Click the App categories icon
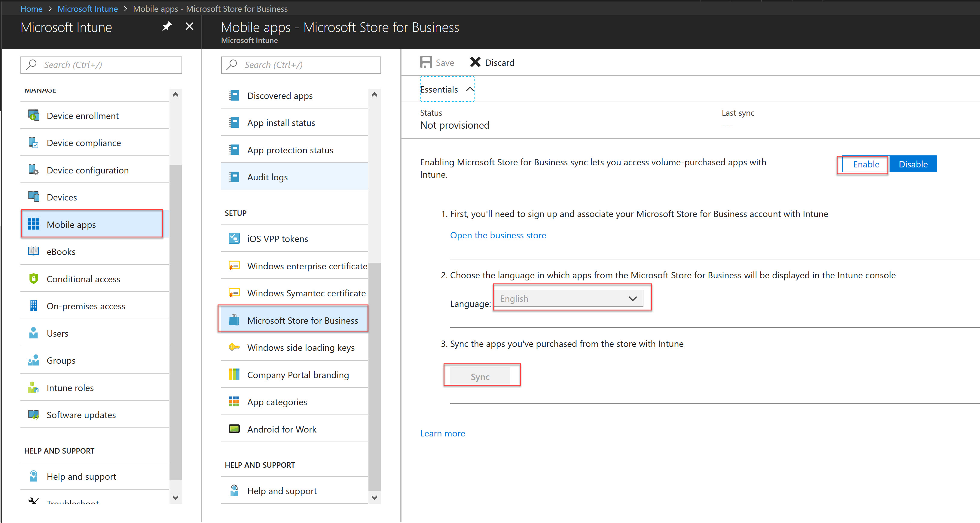 point(234,402)
